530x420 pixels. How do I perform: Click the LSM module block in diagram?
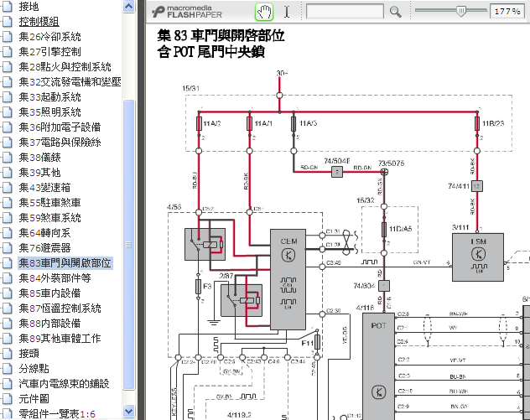click(478, 257)
